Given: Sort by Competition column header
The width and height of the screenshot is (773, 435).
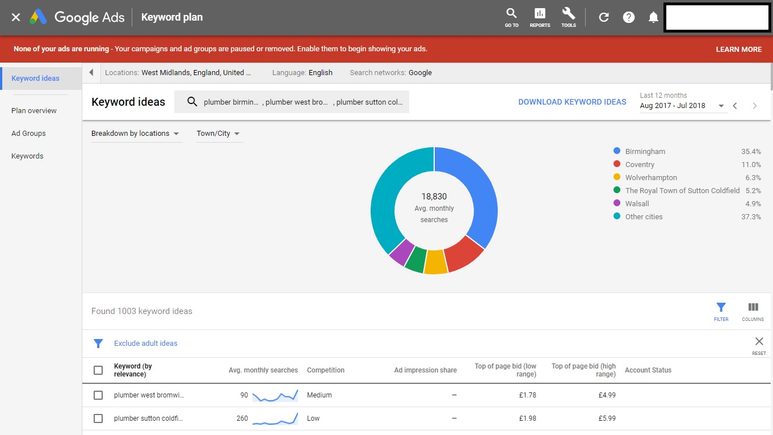Looking at the screenshot, I should (x=325, y=370).
